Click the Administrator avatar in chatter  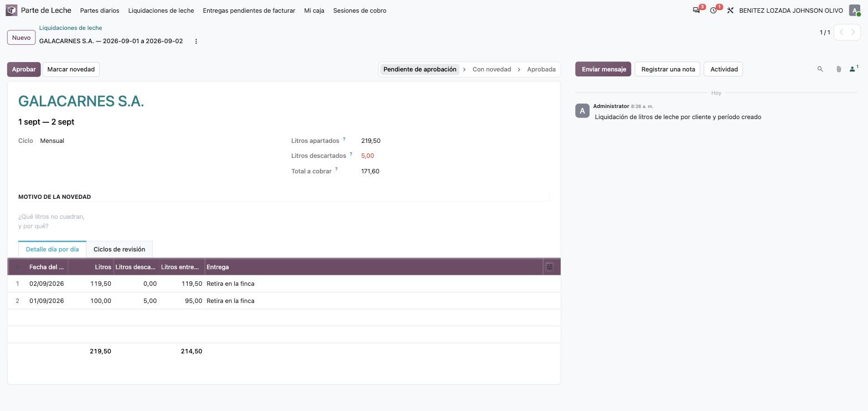pyautogui.click(x=582, y=111)
